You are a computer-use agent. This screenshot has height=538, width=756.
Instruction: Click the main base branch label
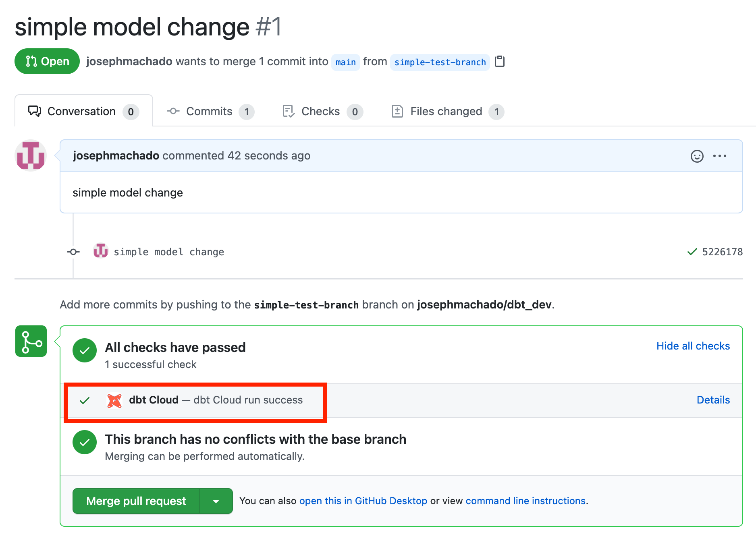345,62
